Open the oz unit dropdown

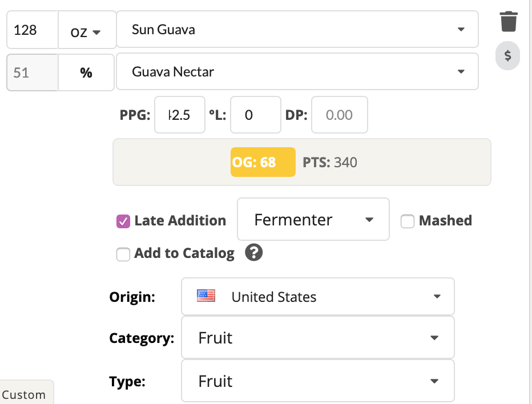tap(87, 30)
